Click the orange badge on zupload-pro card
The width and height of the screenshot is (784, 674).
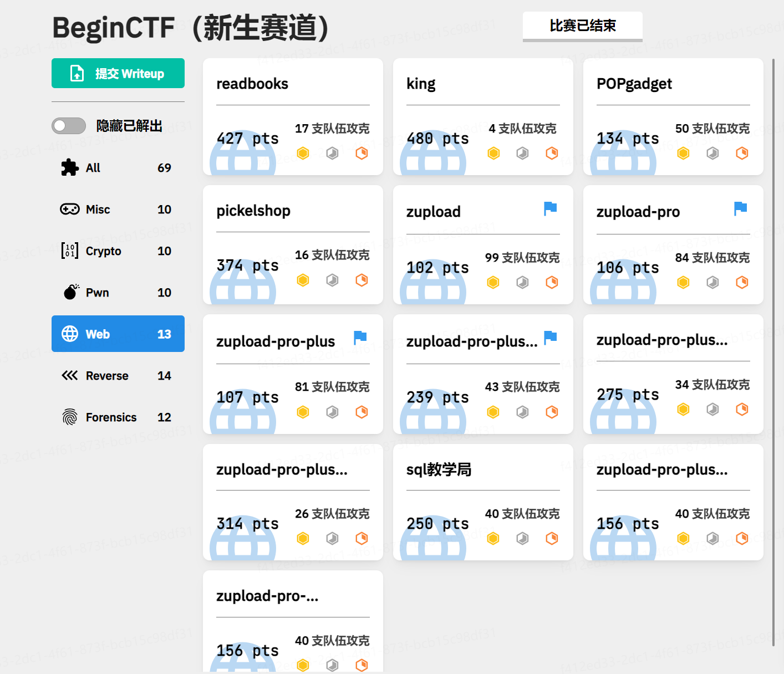[742, 282]
